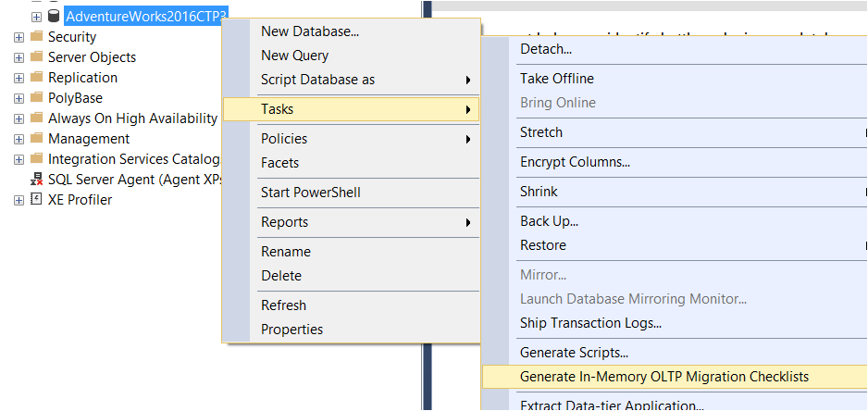Expand the AdventureWorks2016CTP3 database node
Screen dimensions: 868x411
coord(36,17)
